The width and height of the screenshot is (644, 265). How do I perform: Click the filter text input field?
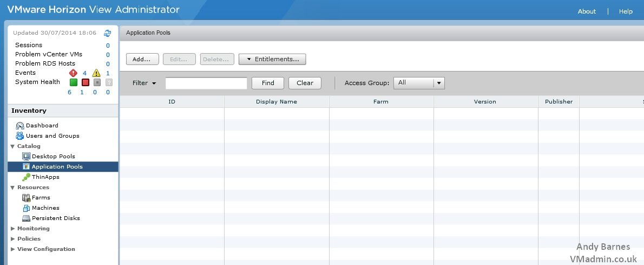pyautogui.click(x=206, y=83)
